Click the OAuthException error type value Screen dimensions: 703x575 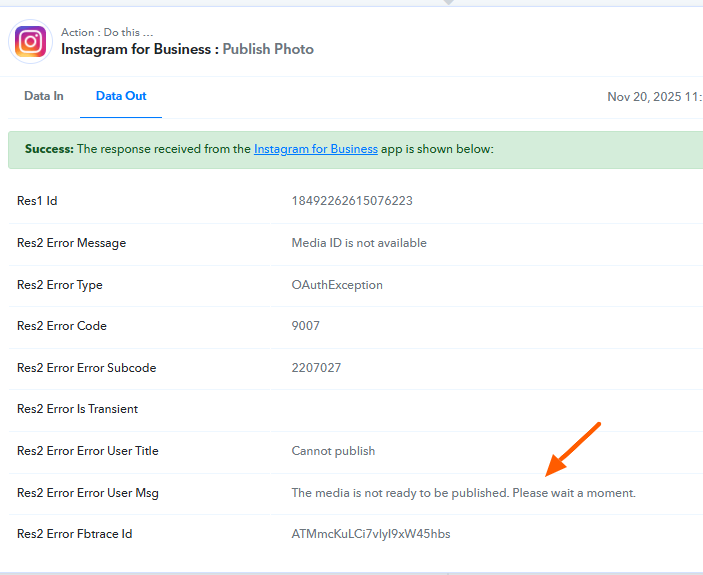coord(337,285)
